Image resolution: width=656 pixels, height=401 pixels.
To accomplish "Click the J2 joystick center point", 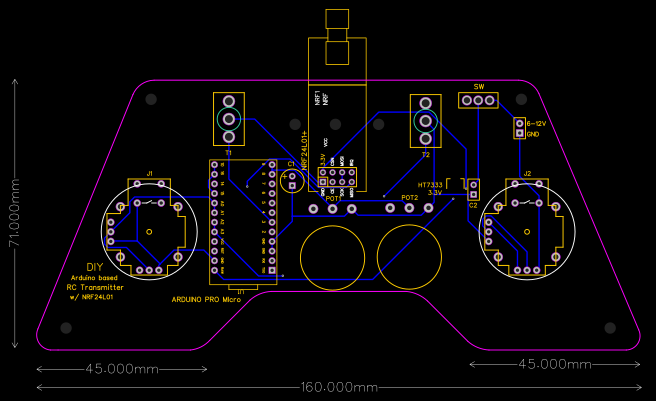I will pos(527,231).
